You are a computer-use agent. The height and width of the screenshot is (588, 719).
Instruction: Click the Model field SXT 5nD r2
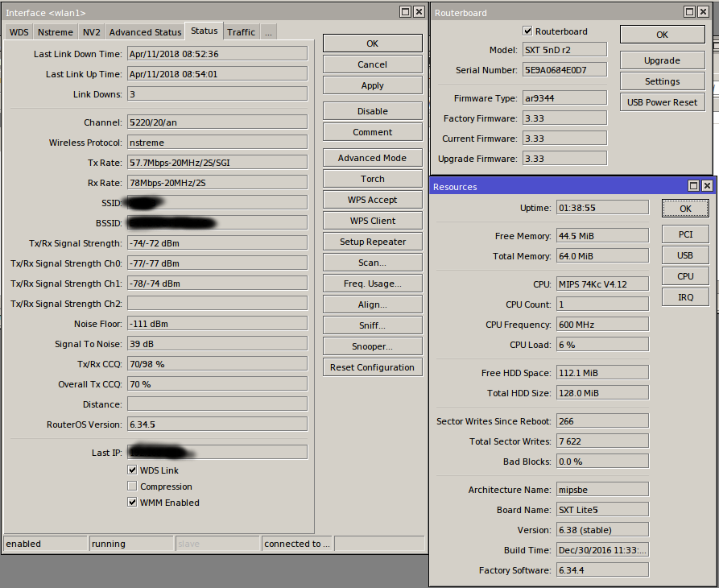pyautogui.click(x=565, y=50)
